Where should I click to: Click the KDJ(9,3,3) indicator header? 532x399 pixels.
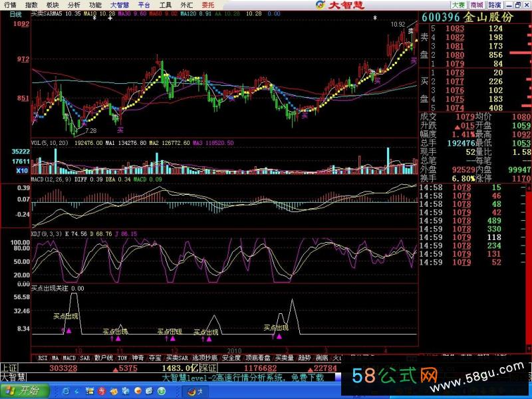coord(47,234)
